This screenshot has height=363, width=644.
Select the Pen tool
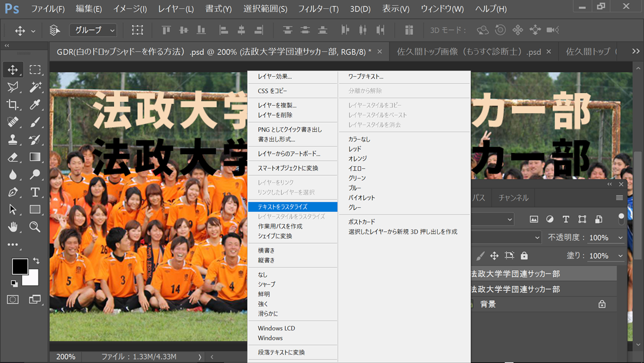tap(12, 192)
